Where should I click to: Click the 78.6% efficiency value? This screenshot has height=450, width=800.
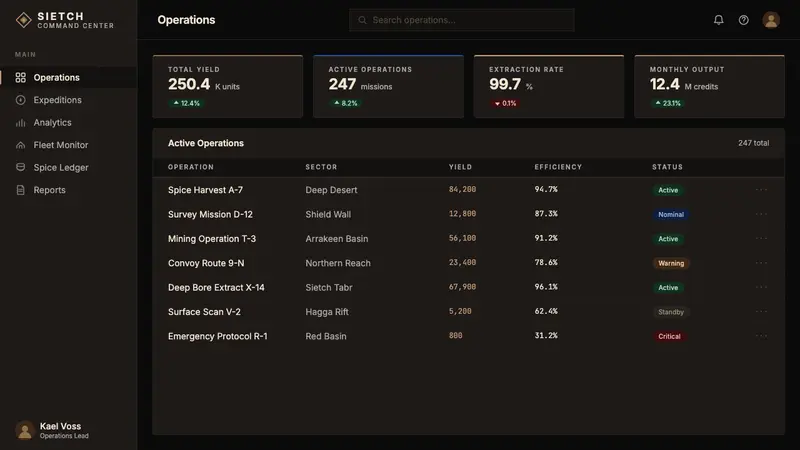coord(546,262)
